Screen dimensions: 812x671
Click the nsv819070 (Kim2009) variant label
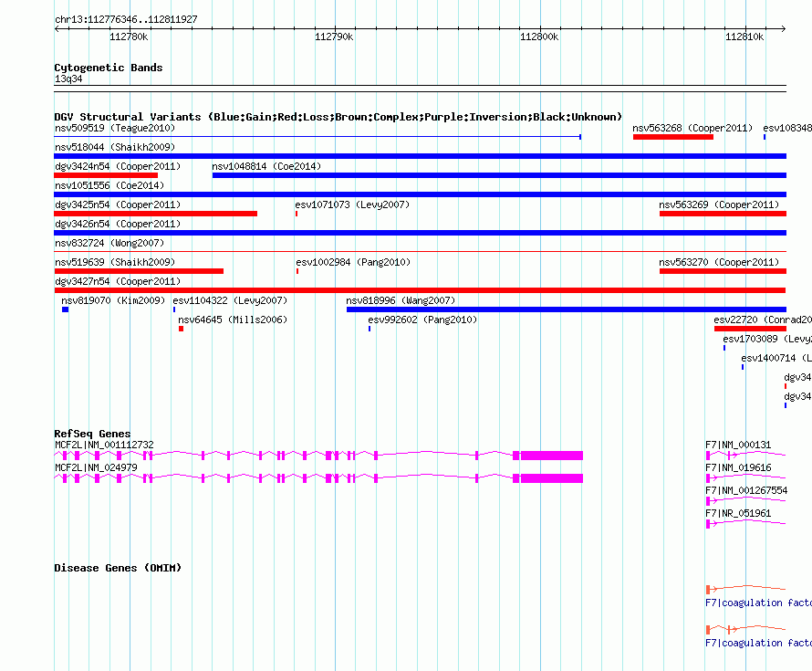click(x=113, y=300)
